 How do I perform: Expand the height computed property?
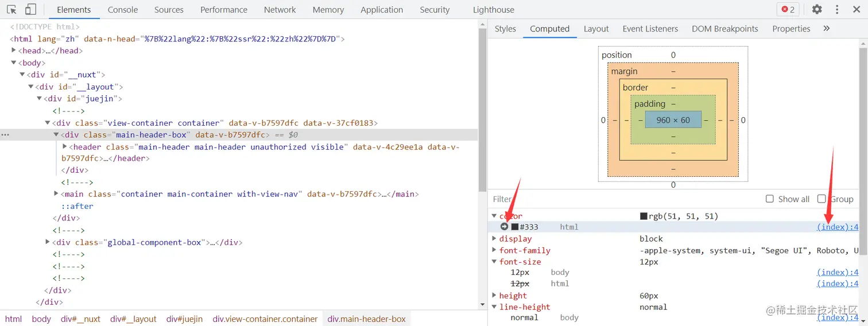pyautogui.click(x=494, y=296)
